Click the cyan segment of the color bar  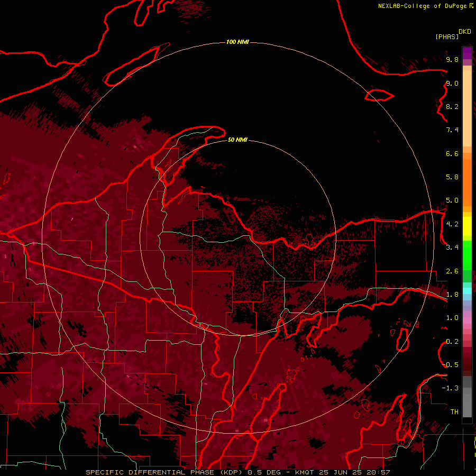467,291
